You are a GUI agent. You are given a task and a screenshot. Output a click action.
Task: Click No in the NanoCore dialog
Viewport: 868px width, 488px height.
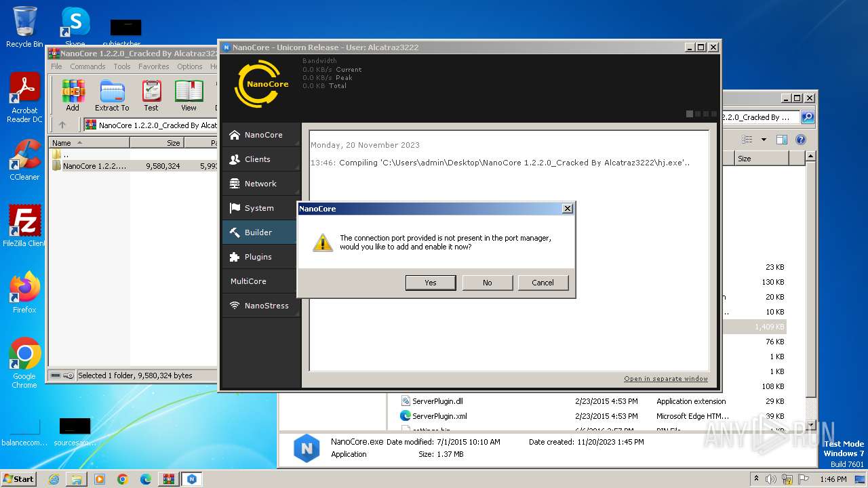coord(487,283)
